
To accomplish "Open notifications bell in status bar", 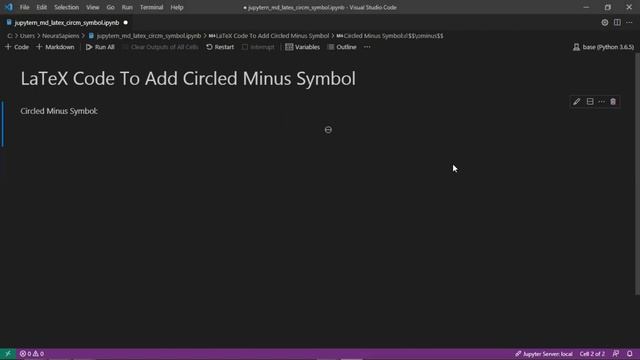I will click(x=630, y=354).
